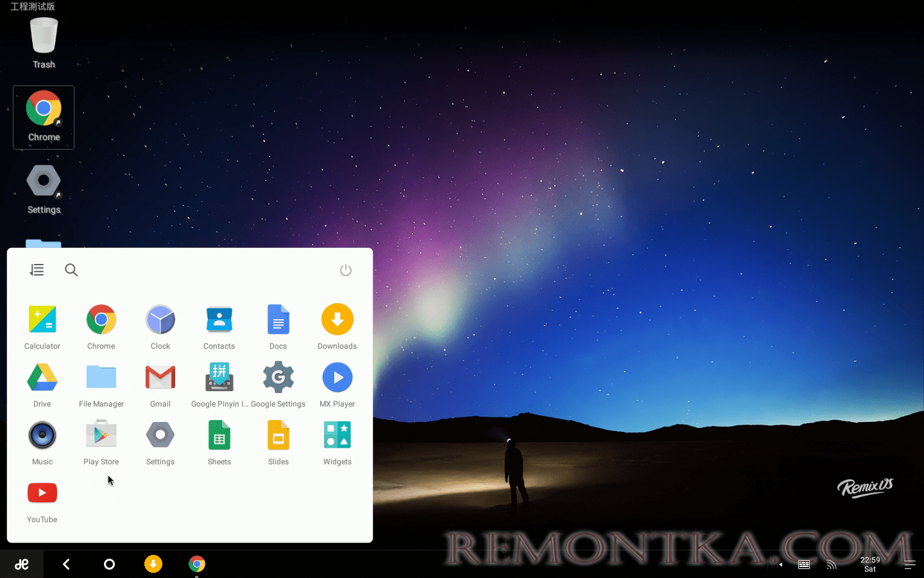Viewport: 924px width, 578px height.
Task: Switch to Chrome on the taskbar
Action: point(197,564)
